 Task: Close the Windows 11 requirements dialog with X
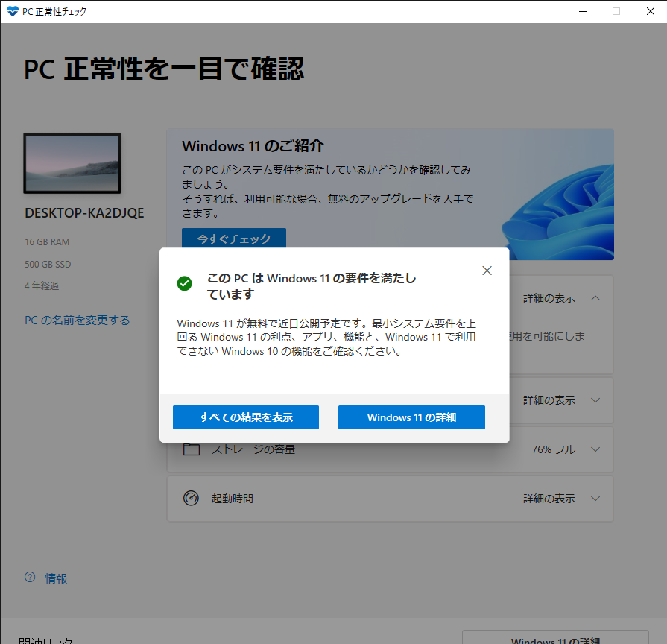coord(487,271)
